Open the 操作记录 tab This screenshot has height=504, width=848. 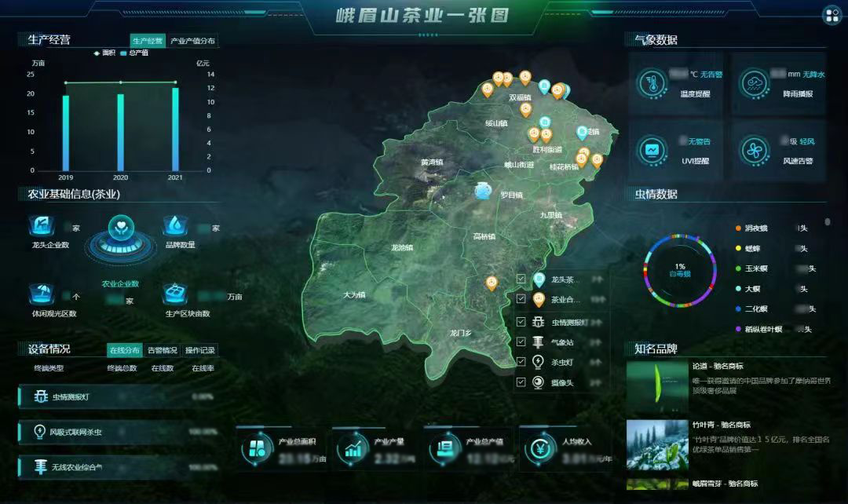tap(200, 350)
